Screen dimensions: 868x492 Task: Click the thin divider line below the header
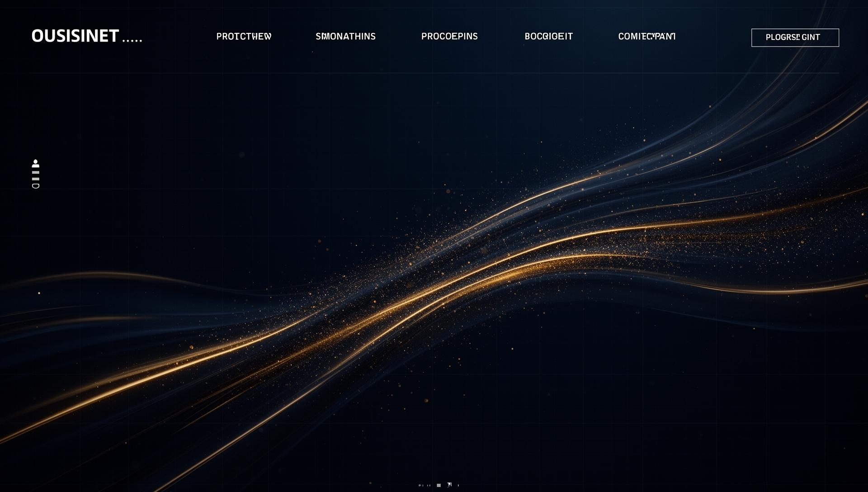434,73
